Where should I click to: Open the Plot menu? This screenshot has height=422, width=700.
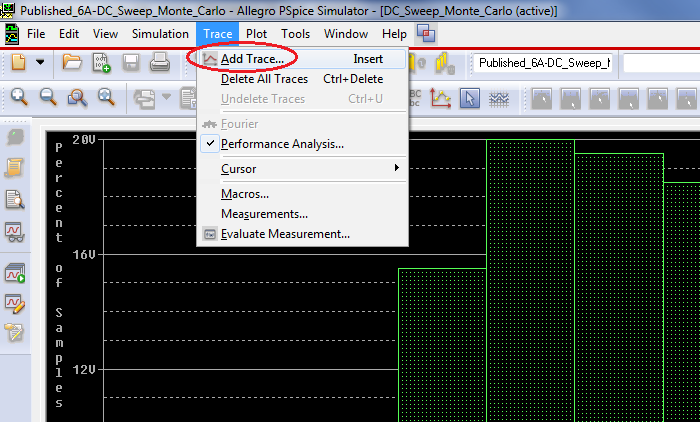(x=256, y=34)
